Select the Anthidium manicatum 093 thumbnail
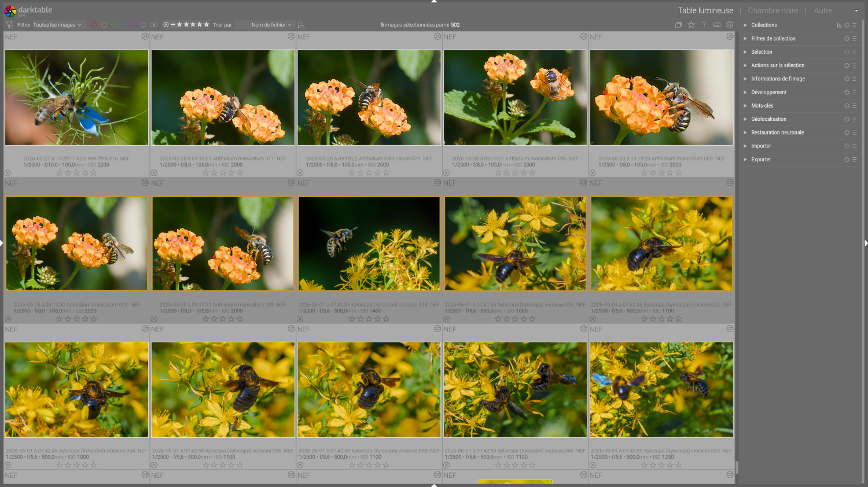The image size is (868, 487). tap(223, 244)
